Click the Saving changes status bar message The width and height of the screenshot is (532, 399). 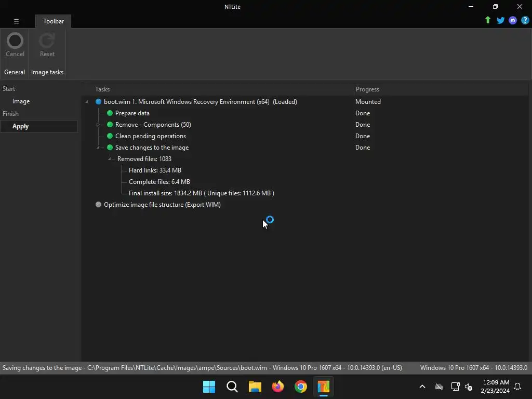(x=202, y=368)
